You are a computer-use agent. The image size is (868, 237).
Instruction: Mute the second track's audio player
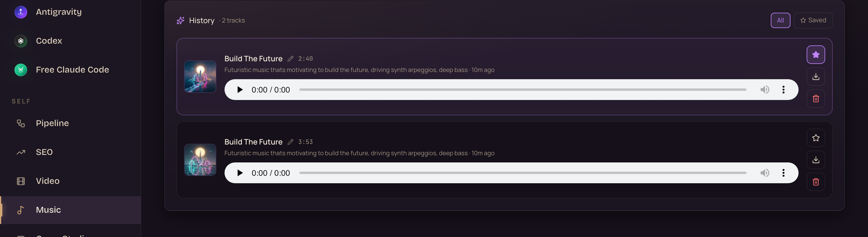pyautogui.click(x=764, y=173)
